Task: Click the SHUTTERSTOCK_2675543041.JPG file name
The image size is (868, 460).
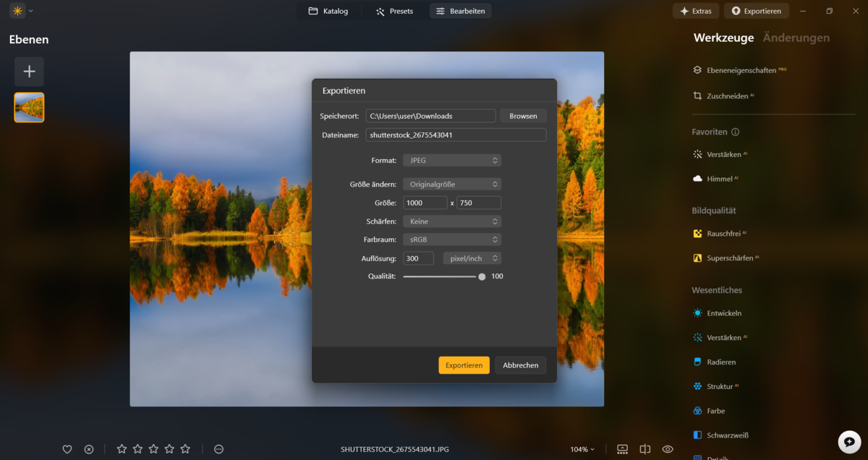Action: tap(395, 449)
